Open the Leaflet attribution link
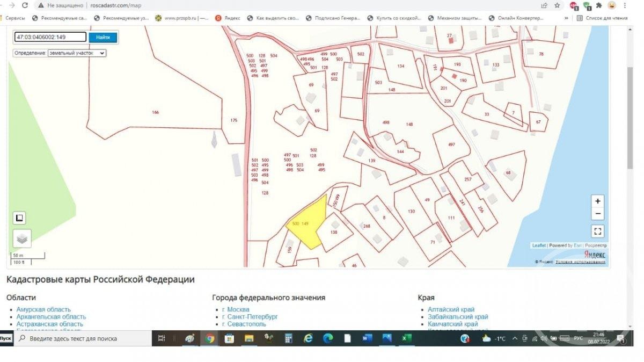This screenshot has width=644, height=362. click(x=539, y=245)
